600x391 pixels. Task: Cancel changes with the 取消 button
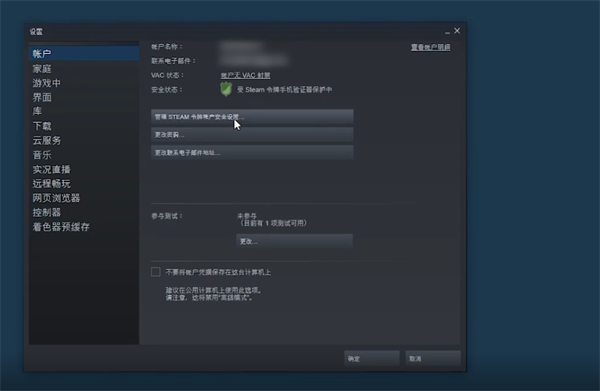click(x=433, y=358)
